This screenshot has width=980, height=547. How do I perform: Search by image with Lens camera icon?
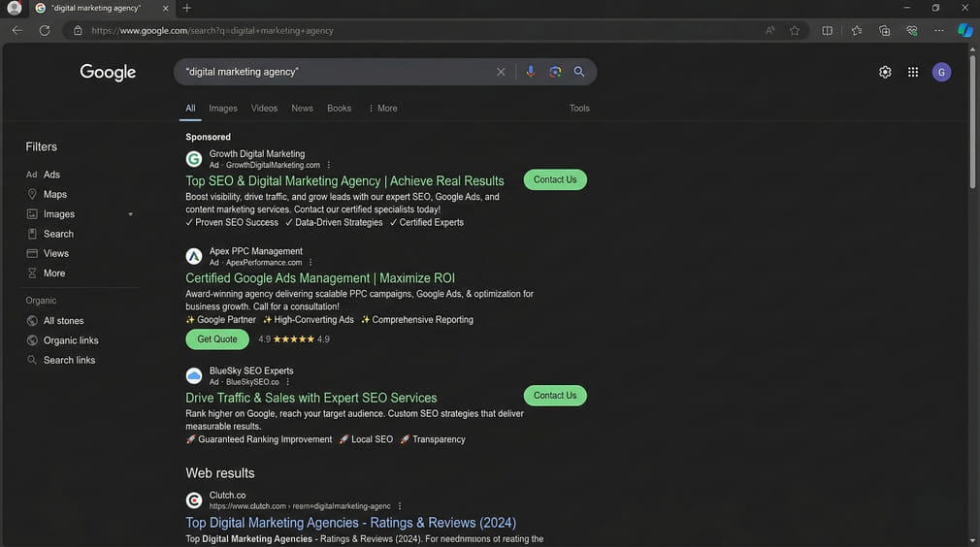555,71
